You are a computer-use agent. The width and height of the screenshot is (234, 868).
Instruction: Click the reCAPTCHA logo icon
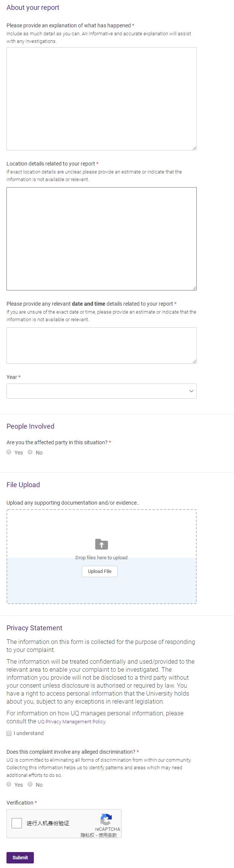coord(107,819)
